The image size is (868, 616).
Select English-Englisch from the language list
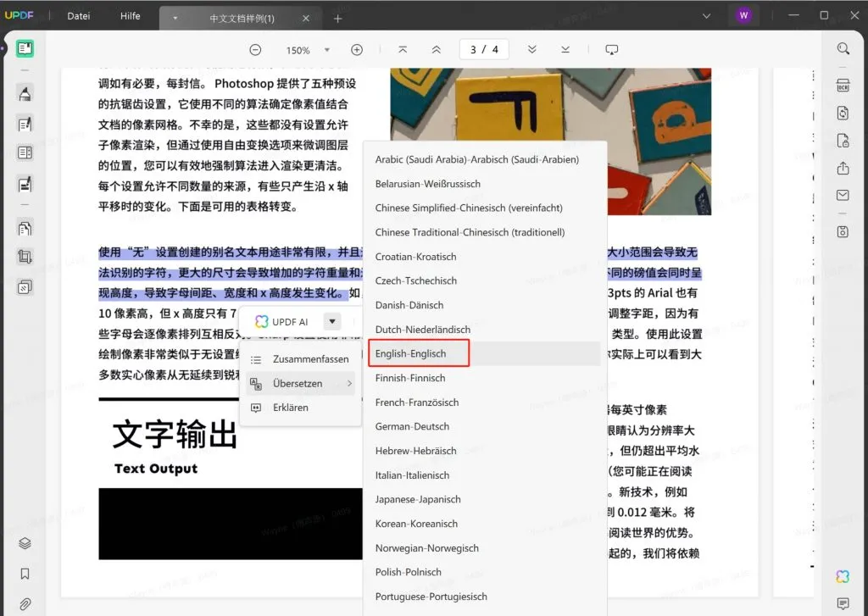click(409, 353)
